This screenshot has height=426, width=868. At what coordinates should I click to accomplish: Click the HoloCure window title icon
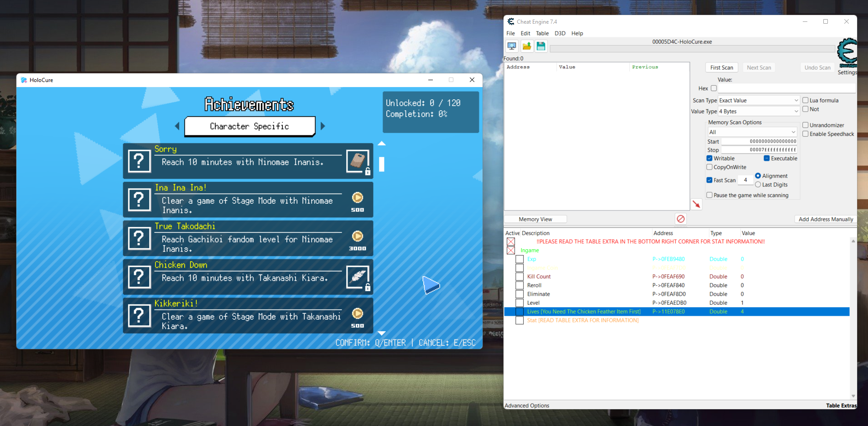[24, 80]
